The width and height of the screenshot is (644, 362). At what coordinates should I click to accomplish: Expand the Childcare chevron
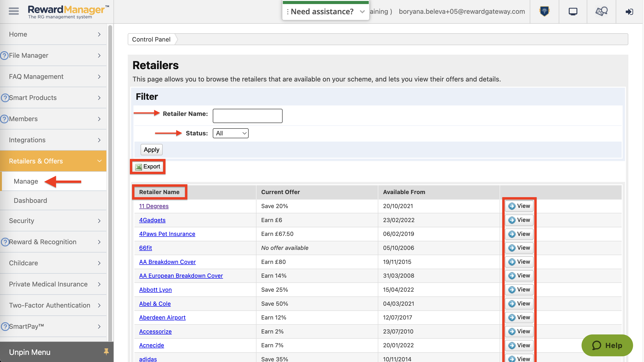pos(99,263)
